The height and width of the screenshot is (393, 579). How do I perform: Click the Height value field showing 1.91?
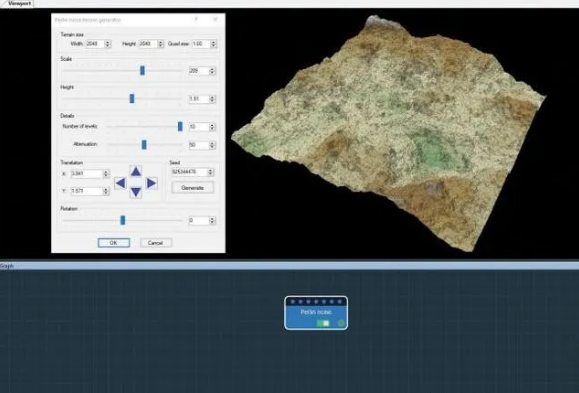(x=199, y=99)
